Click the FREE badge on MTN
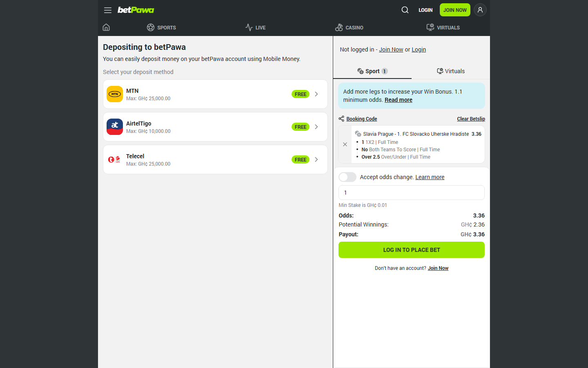588x368 pixels. click(x=301, y=94)
